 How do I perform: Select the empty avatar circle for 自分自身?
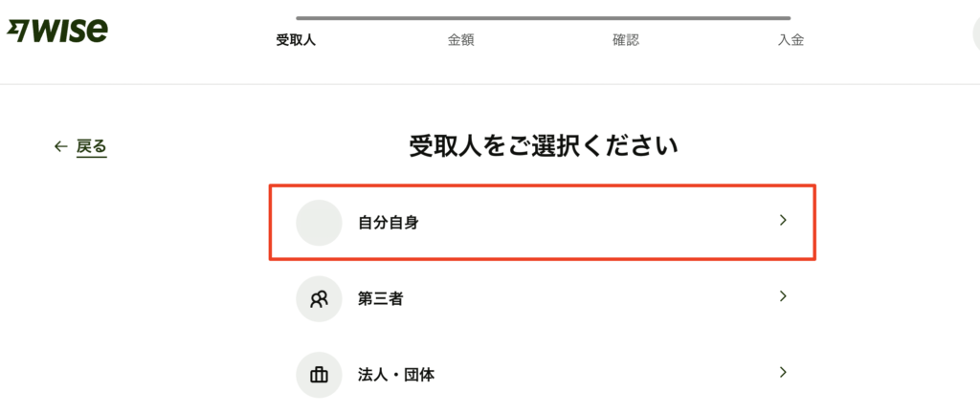point(319,223)
